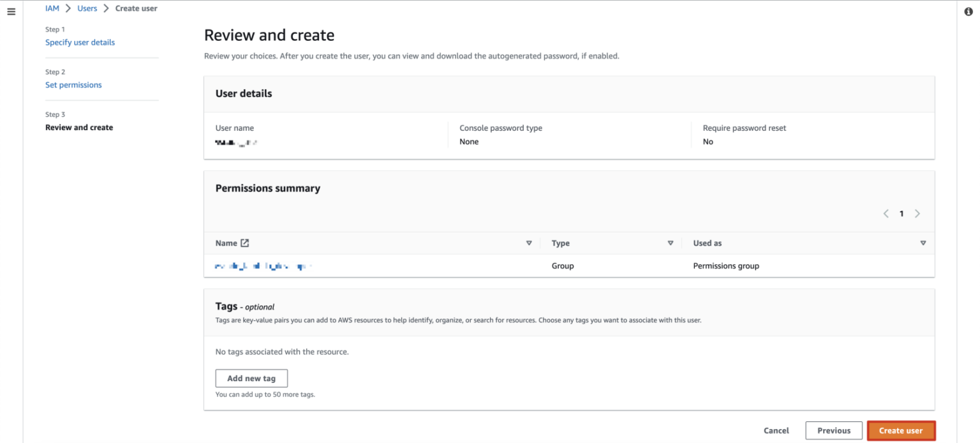This screenshot has width=980, height=443.
Task: Open the Users breadcrumb link
Action: [x=87, y=8]
